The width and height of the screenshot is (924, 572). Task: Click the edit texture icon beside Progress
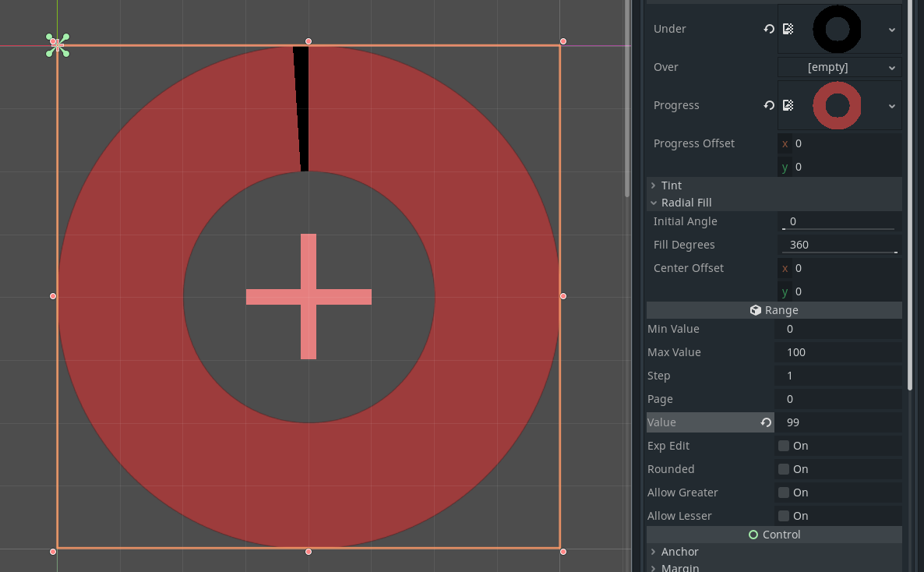pyautogui.click(x=788, y=104)
